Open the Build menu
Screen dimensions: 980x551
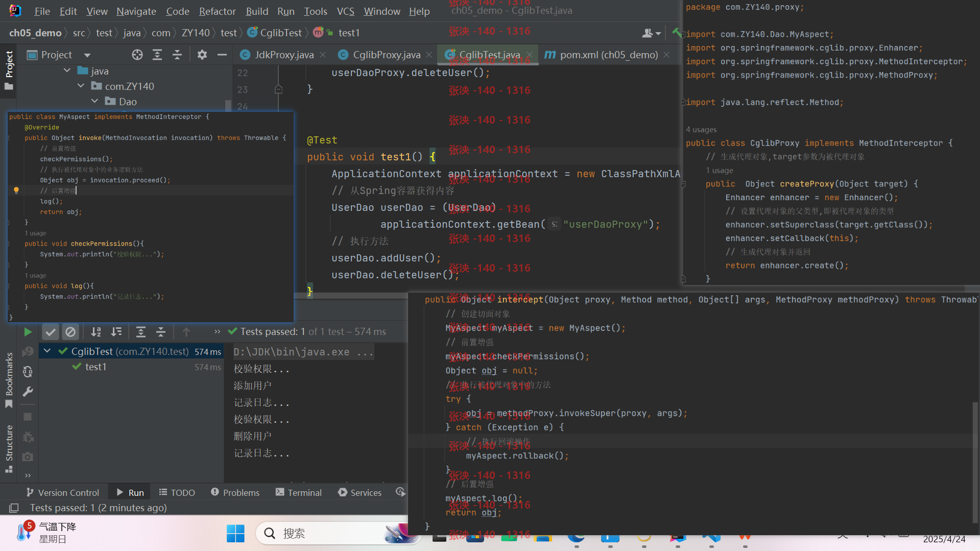point(257,11)
